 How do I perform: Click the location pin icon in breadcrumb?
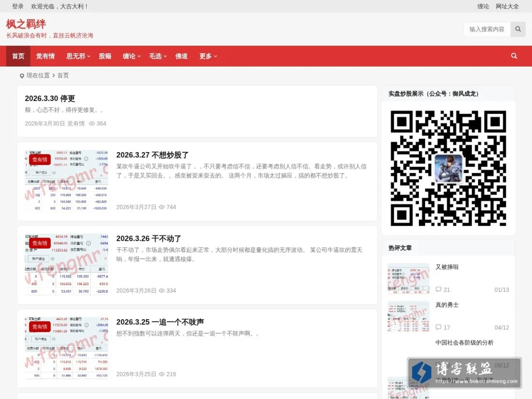[x=22, y=76]
